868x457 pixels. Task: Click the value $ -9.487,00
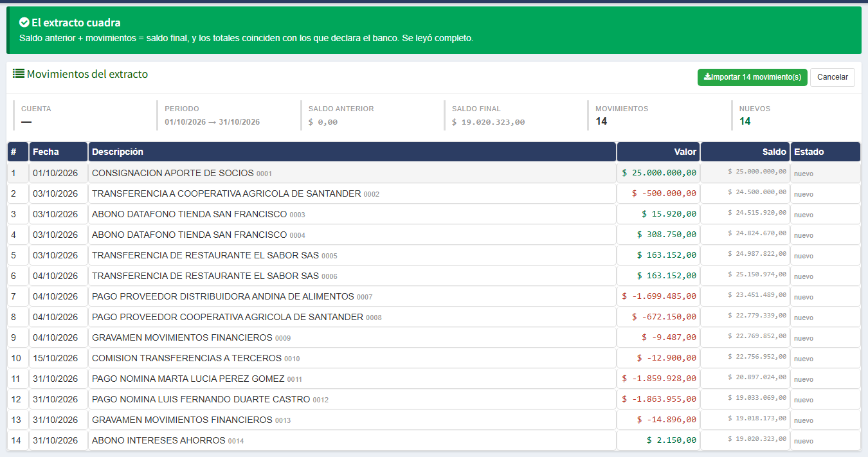(669, 337)
